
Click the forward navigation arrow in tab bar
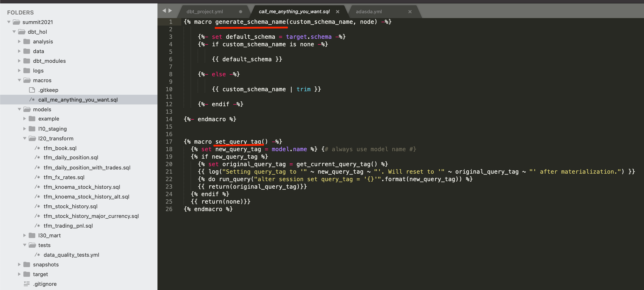170,11
